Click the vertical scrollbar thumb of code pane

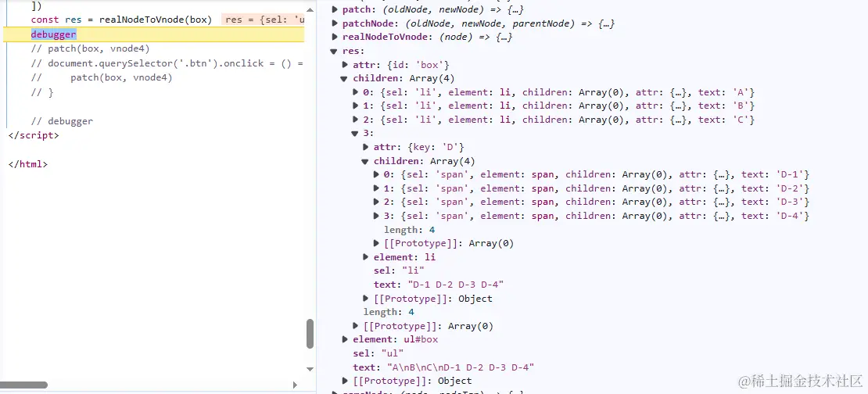coord(310,334)
